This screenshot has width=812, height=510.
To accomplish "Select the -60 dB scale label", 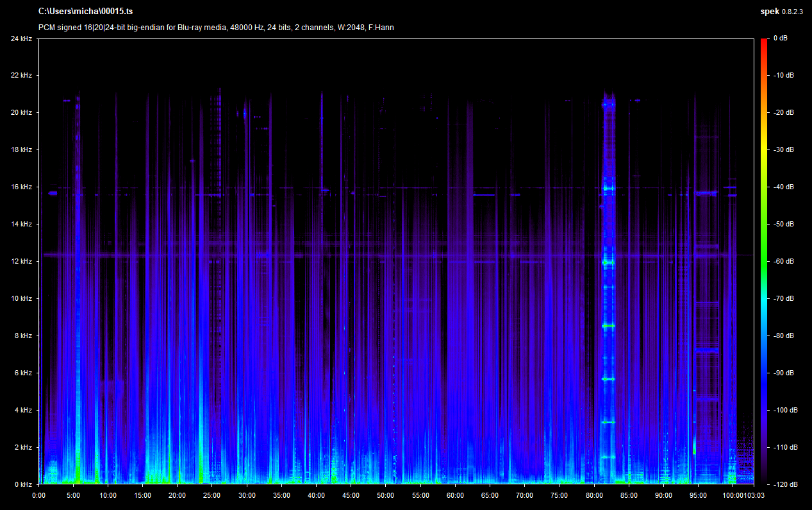I will tap(783, 262).
